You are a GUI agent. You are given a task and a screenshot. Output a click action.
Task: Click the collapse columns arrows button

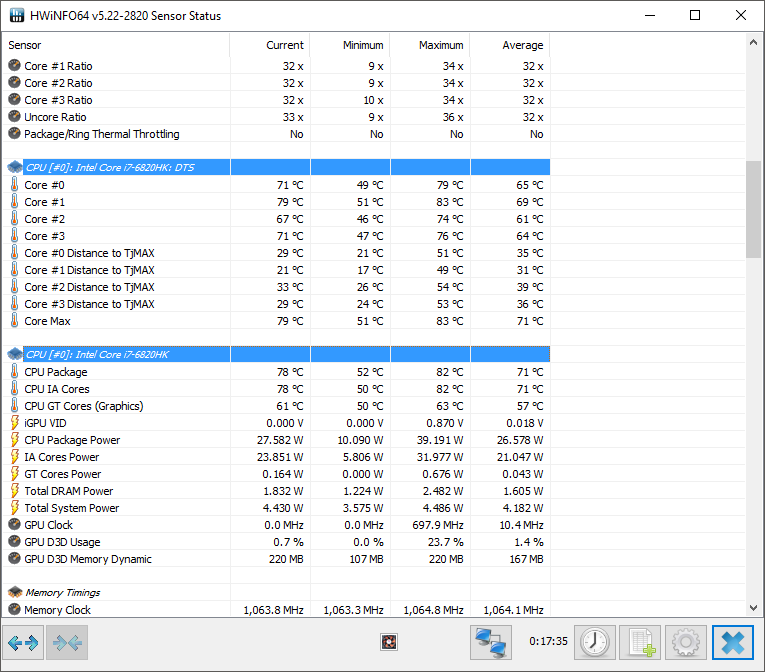67,643
